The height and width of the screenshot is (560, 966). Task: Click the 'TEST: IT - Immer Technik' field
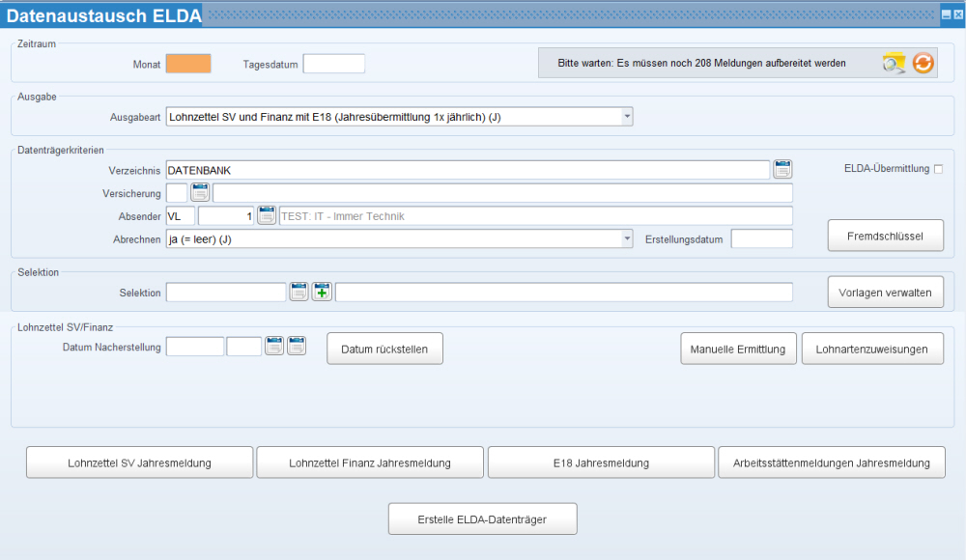536,216
